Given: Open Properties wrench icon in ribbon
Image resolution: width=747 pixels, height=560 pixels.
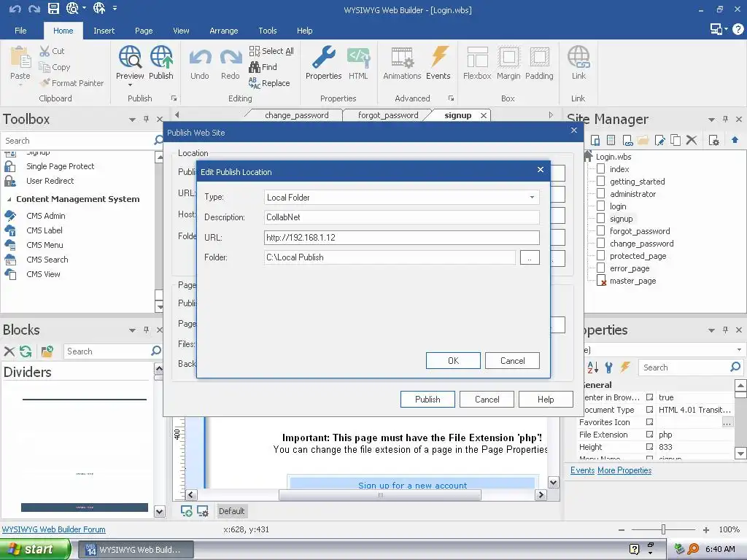Looking at the screenshot, I should tap(323, 57).
